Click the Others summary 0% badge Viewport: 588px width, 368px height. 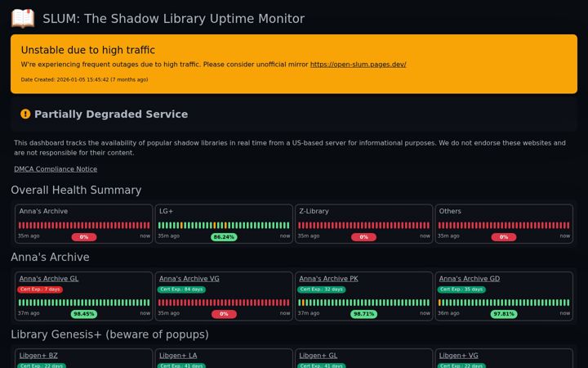(504, 237)
